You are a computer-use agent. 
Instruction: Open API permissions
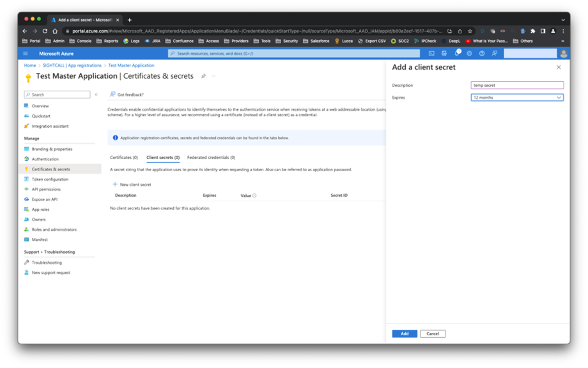46,190
